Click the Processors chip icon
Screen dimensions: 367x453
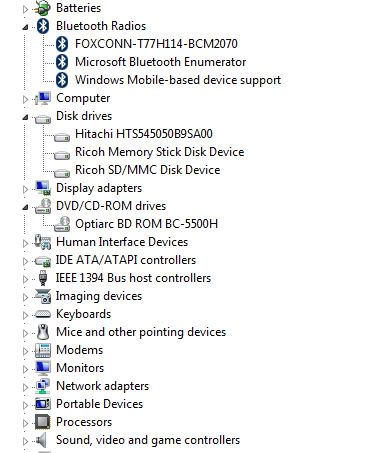tap(43, 422)
